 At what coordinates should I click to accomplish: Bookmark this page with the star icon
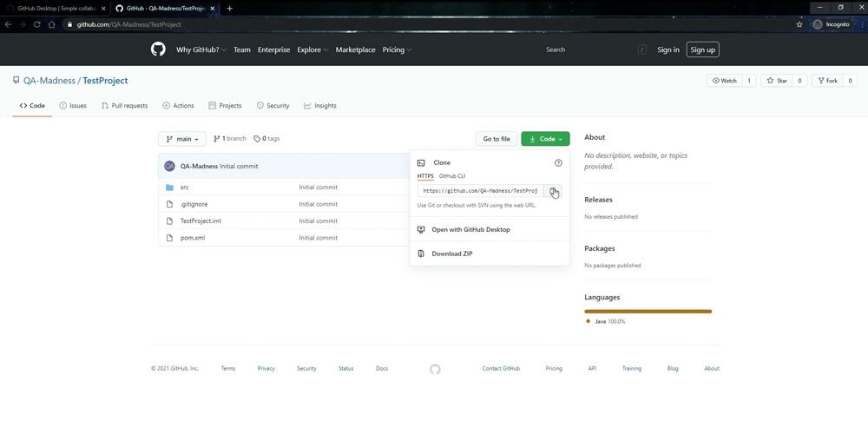[799, 24]
